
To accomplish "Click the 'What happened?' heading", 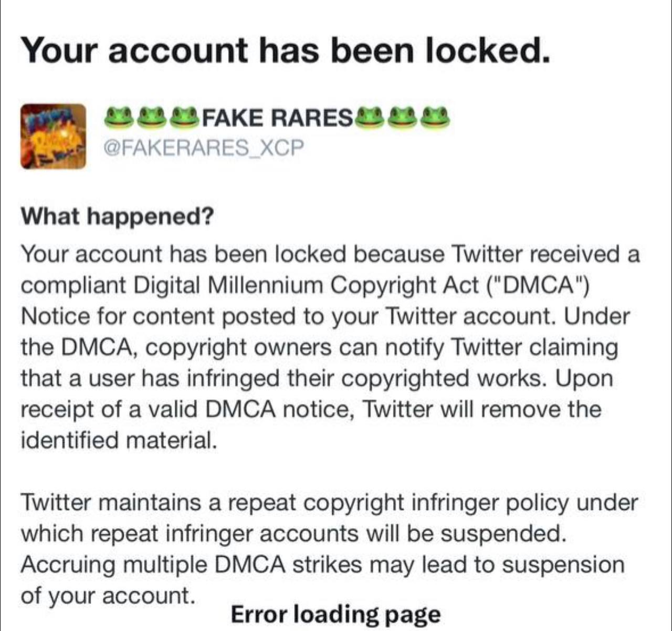I will 117,216.
